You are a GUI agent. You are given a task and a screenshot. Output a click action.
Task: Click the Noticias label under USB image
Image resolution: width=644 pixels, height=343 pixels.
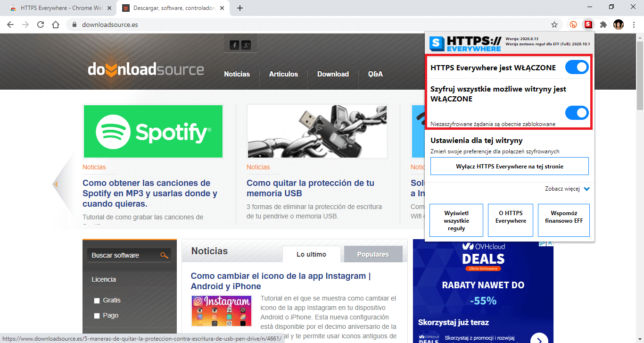258,167
